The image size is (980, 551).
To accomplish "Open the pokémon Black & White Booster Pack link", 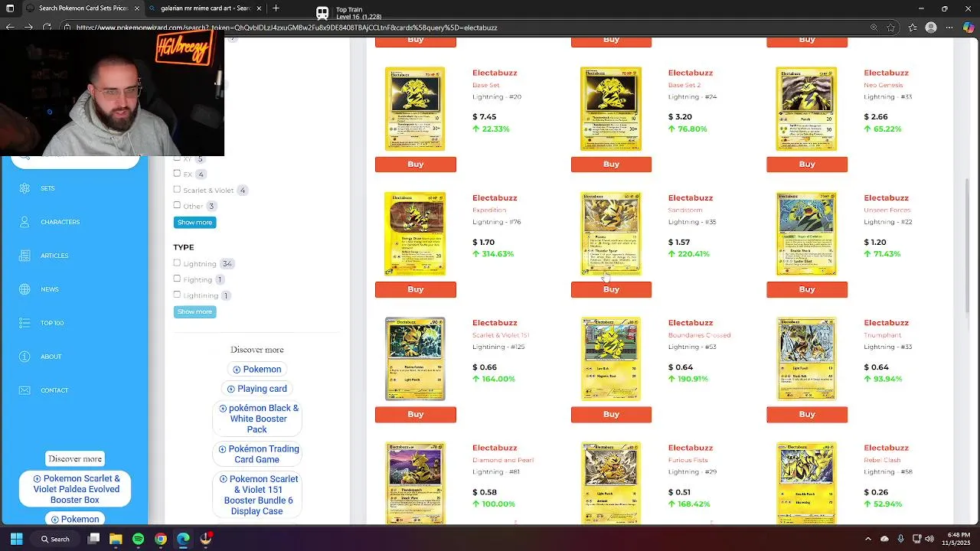I will [x=257, y=419].
